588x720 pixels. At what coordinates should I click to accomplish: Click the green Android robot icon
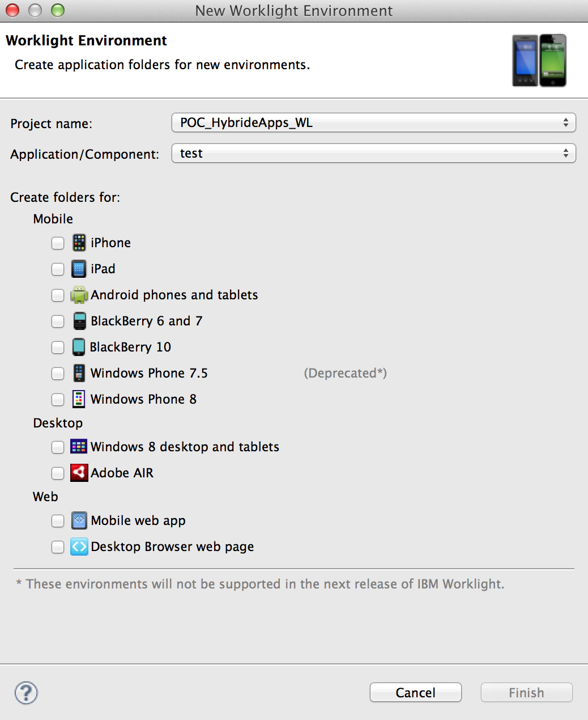click(79, 295)
